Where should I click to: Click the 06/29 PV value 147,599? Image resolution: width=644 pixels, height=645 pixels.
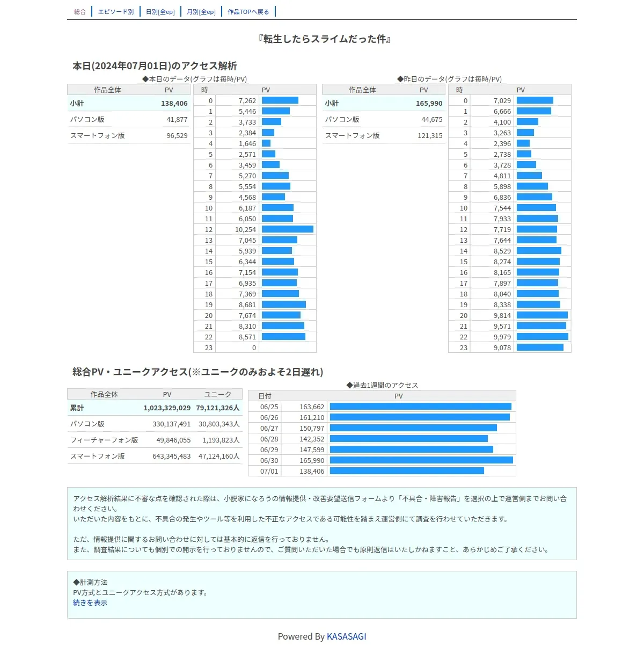[312, 450]
